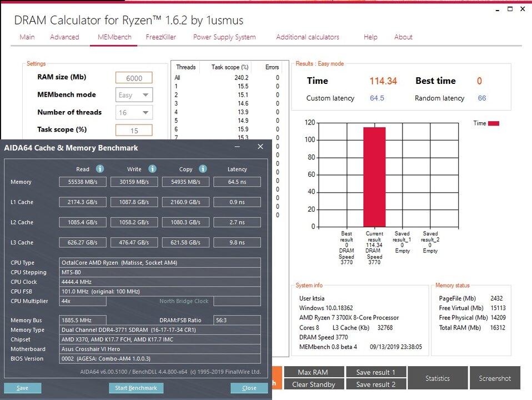Viewport: 532px width, 400px height.
Task: Close the AIDA64 benchmark window with X
Action: click(260, 147)
